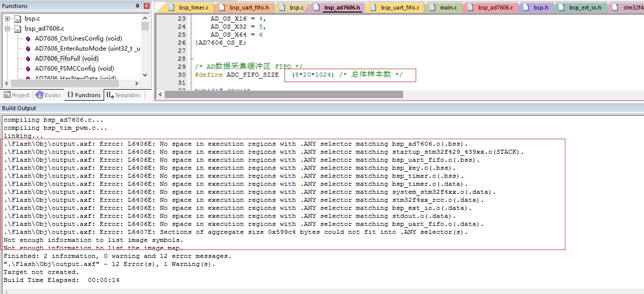Click right arrow of Functions horizontal scrollbar

click(x=137, y=84)
